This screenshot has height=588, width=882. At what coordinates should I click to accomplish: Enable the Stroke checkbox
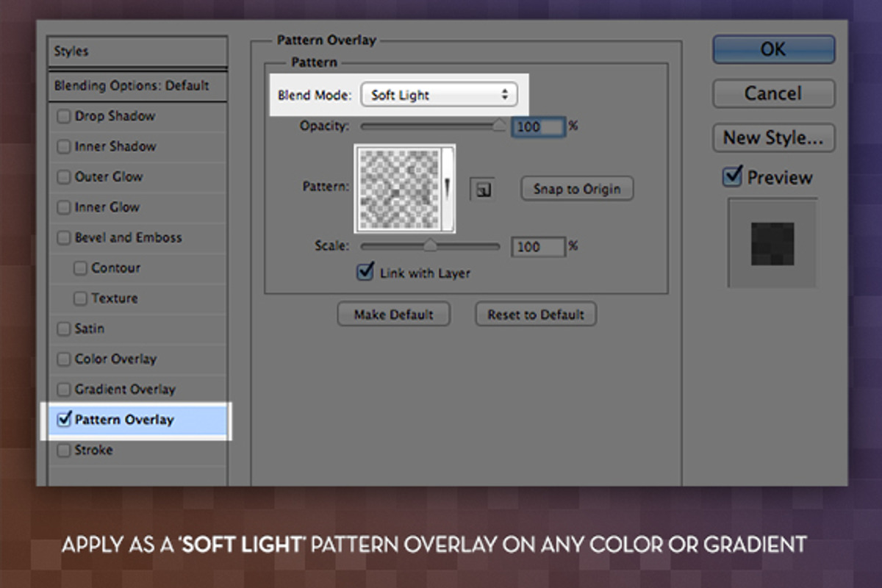(x=64, y=450)
